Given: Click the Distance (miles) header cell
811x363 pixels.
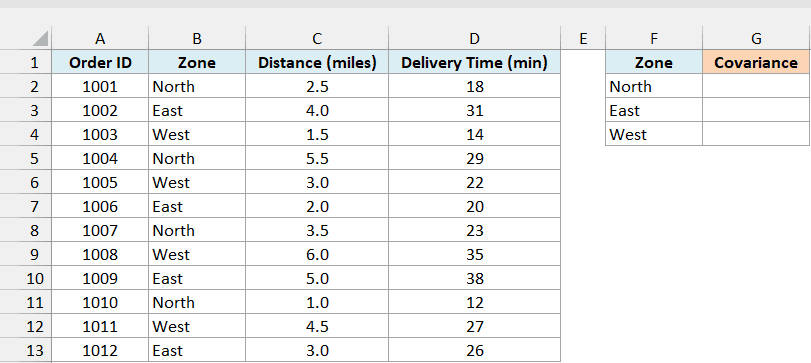Looking at the screenshot, I should [x=317, y=63].
